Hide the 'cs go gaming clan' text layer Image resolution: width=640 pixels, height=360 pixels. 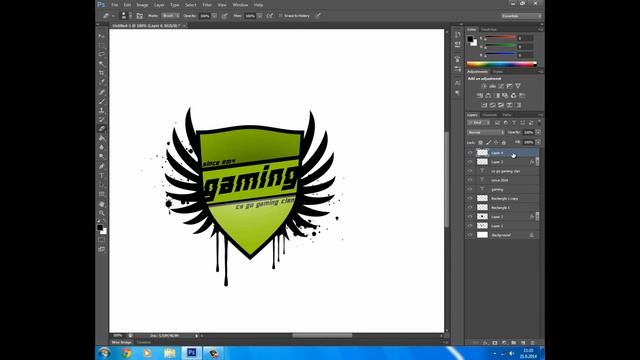(x=470, y=171)
